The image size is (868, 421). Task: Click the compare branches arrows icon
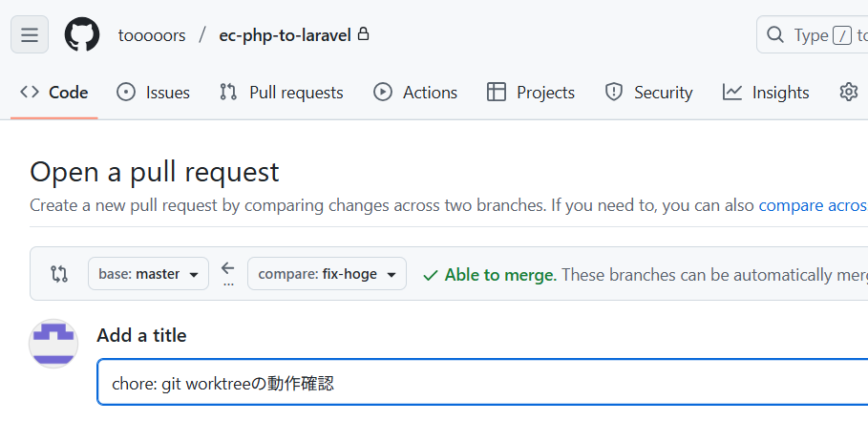point(59,274)
